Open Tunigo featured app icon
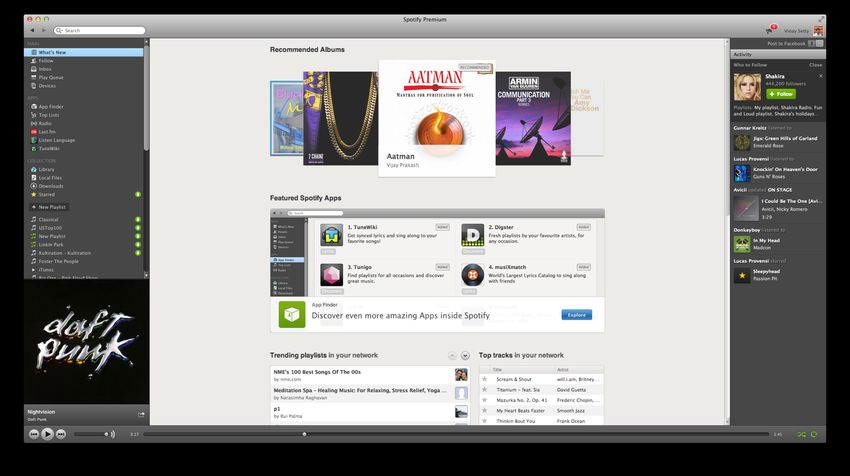 tap(331, 275)
